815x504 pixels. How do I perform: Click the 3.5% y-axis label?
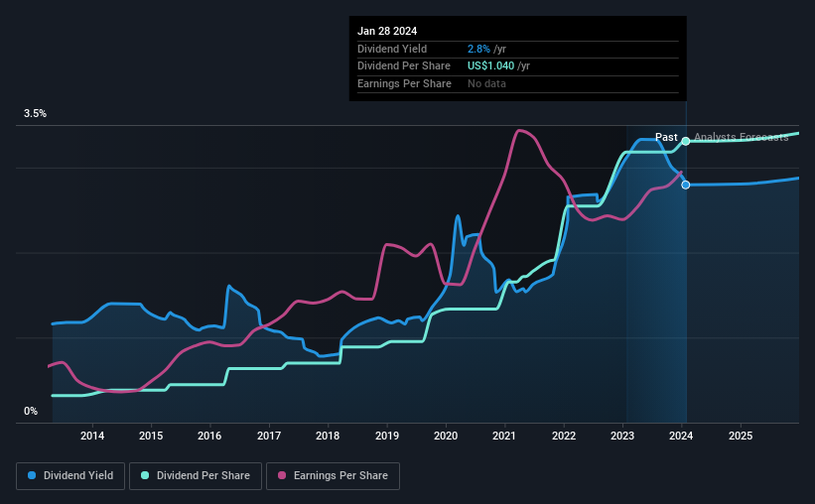[35, 114]
